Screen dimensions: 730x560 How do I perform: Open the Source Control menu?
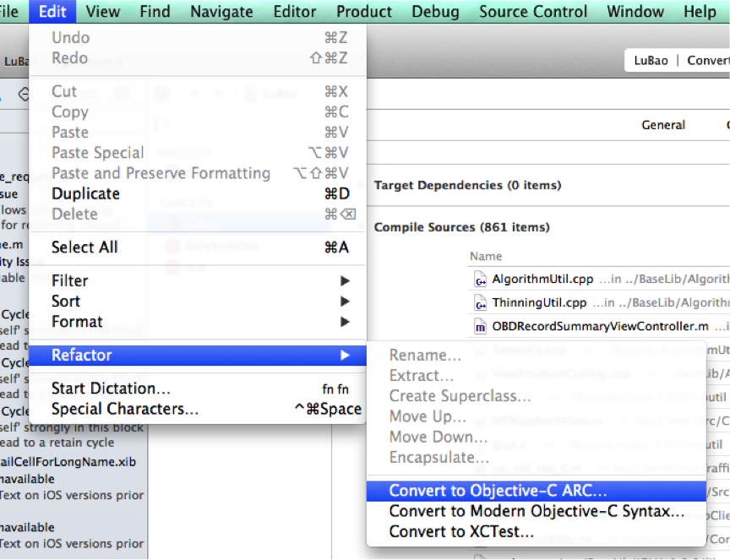[x=532, y=11]
